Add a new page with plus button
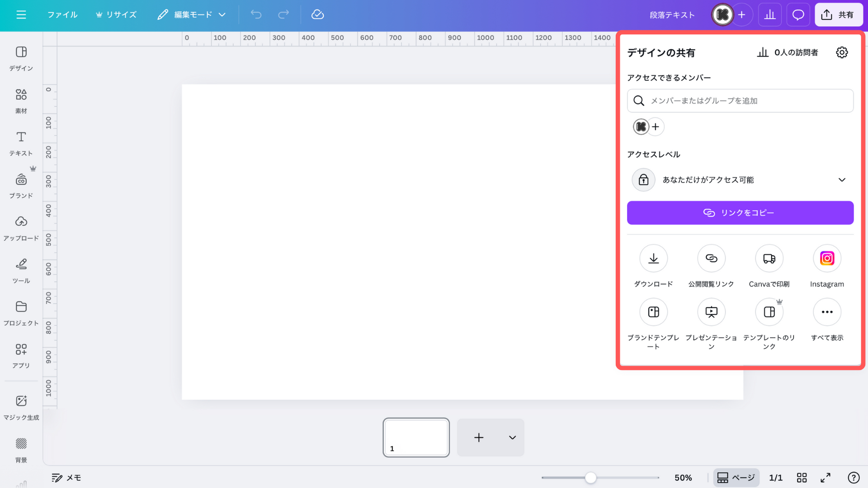 click(x=479, y=437)
